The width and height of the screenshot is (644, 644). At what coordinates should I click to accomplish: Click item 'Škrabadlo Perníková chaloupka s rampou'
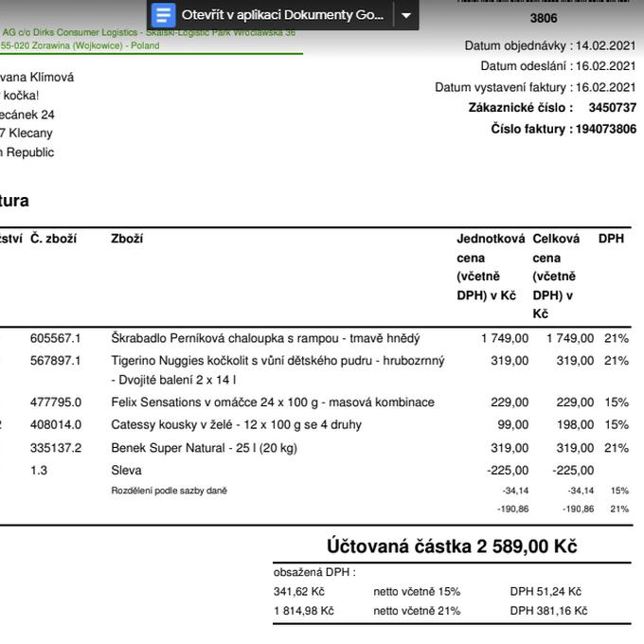click(x=224, y=338)
